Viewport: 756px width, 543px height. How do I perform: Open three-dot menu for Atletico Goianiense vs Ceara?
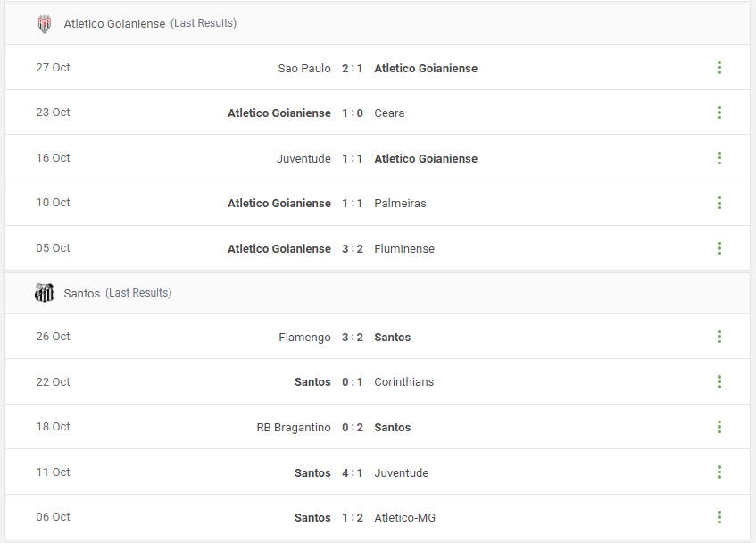719,113
